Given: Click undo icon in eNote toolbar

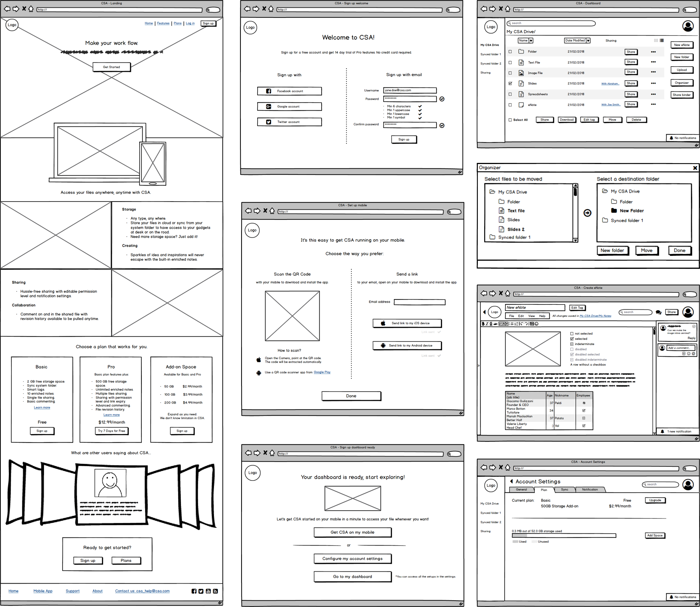Looking at the screenshot, I should (x=522, y=324).
